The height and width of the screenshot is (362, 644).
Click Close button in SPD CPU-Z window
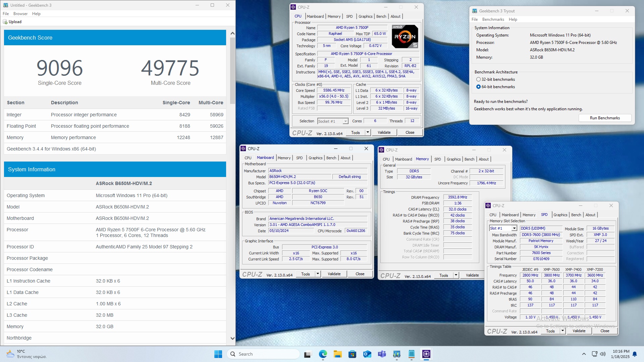605,331
